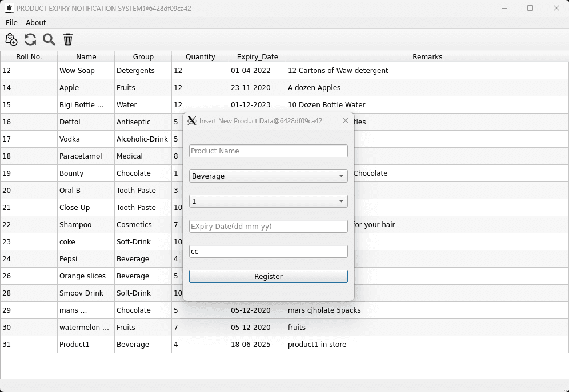Click expiry date 01-12-2023

click(257, 104)
